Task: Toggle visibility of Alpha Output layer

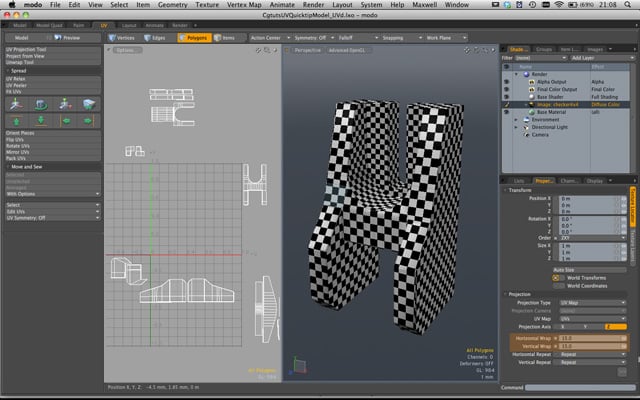Action: point(504,82)
